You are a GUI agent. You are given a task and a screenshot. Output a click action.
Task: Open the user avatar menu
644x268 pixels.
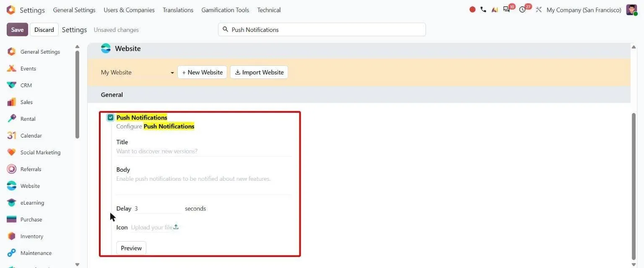(x=632, y=10)
